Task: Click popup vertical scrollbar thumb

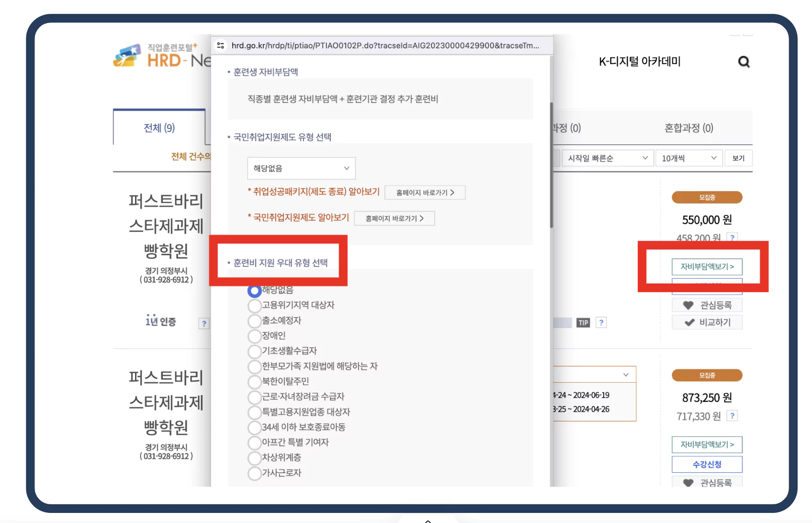Action: coord(552,165)
